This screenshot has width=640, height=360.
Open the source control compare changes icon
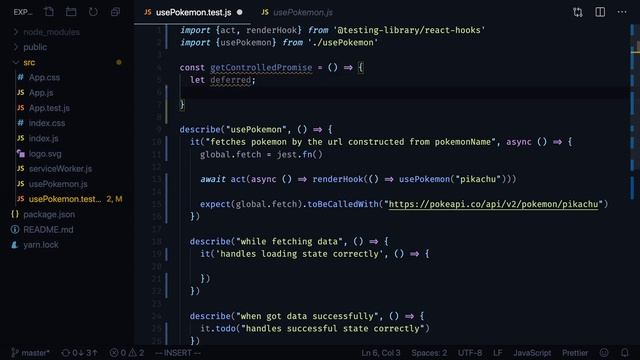(578, 12)
